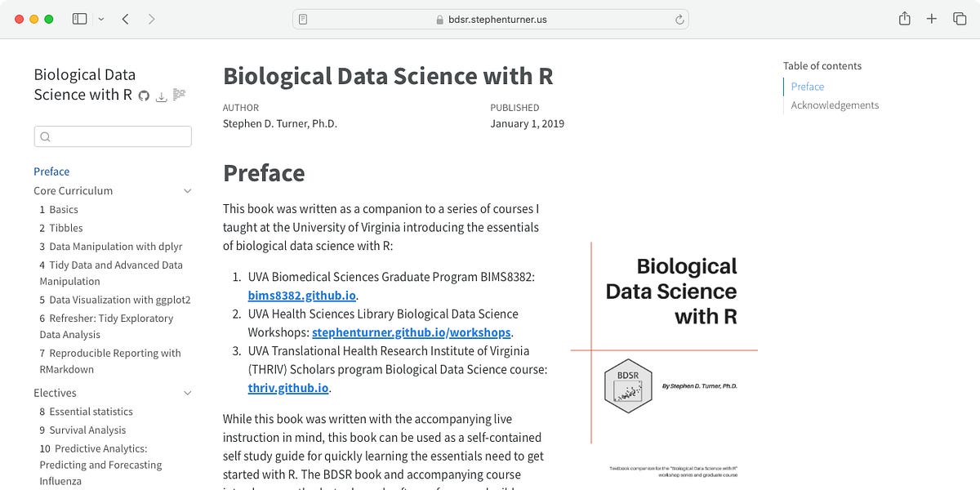Screen dimensions: 980x490
Task: Collapse the Core Curriculum section chevron
Action: pos(186,190)
